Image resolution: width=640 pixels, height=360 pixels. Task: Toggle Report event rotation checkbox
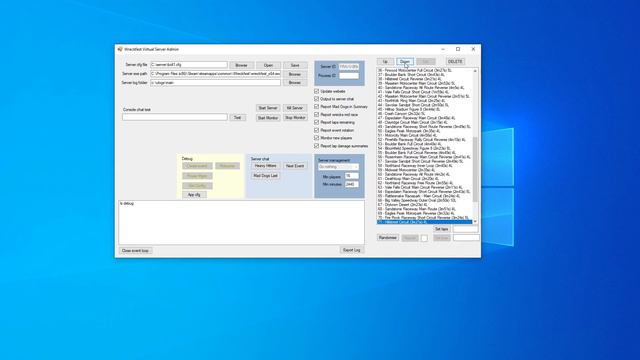[316, 130]
